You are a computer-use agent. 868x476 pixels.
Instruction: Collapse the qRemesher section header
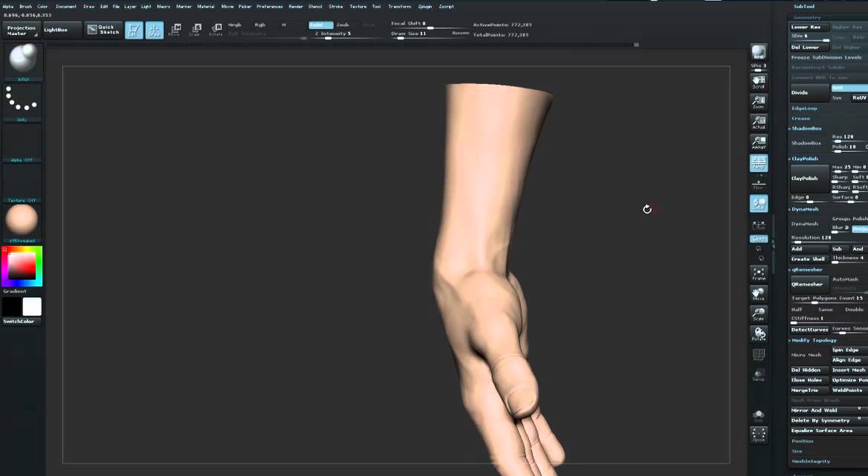(x=806, y=270)
